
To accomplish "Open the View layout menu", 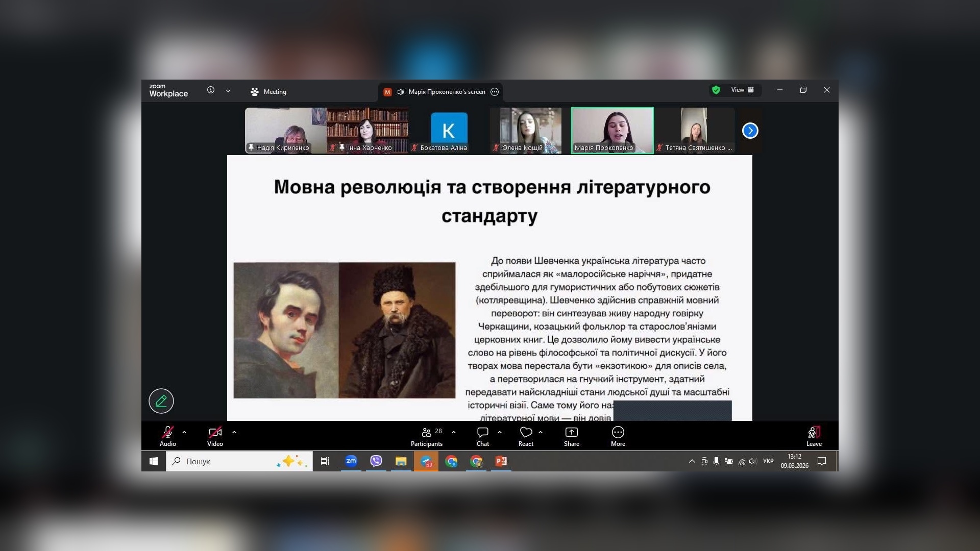I will tap(742, 90).
